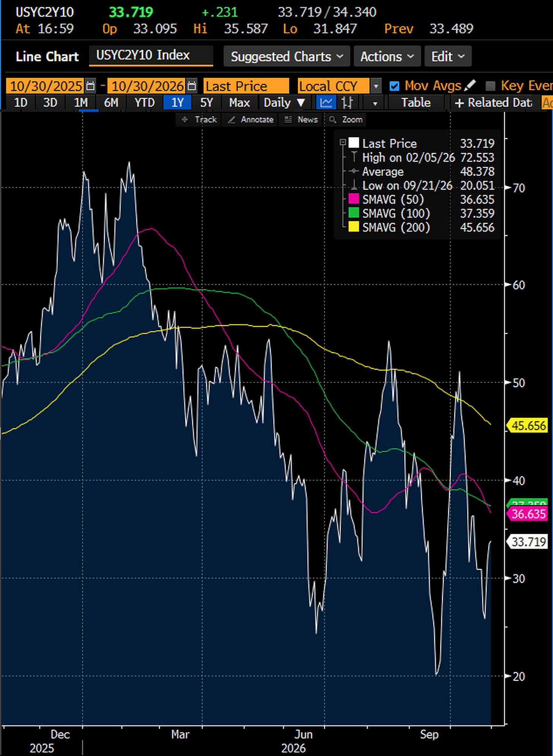Image resolution: width=553 pixels, height=756 pixels.
Task: Expand the Local CCY currency dropdown arrow
Action: tap(376, 86)
